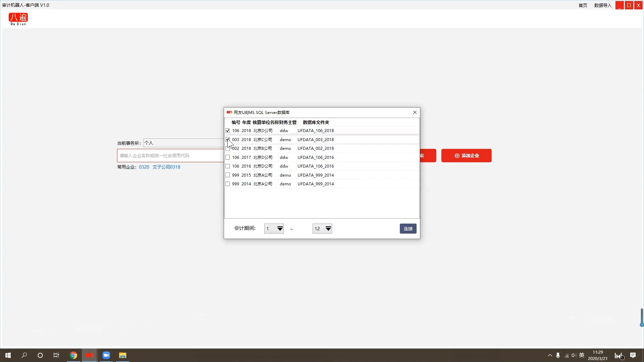Open the accounting period start dropdown
Image resolution: width=644 pixels, height=362 pixels.
(274, 229)
